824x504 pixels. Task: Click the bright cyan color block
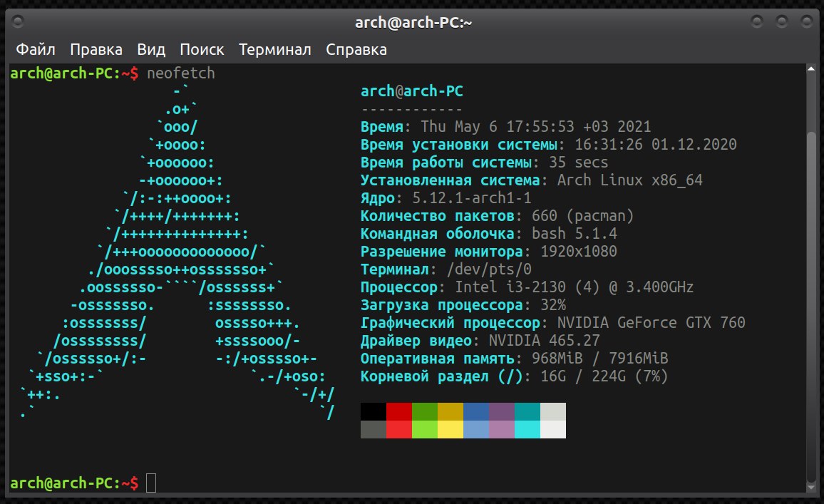527,429
